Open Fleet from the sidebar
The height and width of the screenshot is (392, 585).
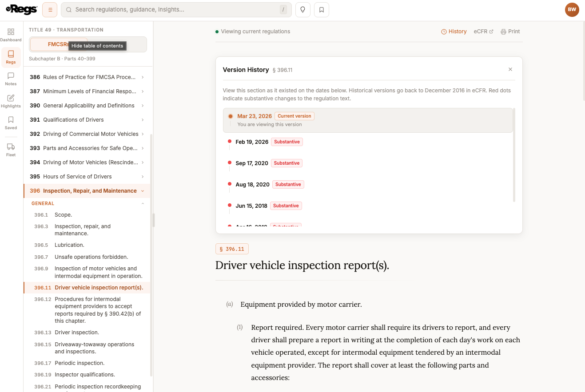coord(11,150)
